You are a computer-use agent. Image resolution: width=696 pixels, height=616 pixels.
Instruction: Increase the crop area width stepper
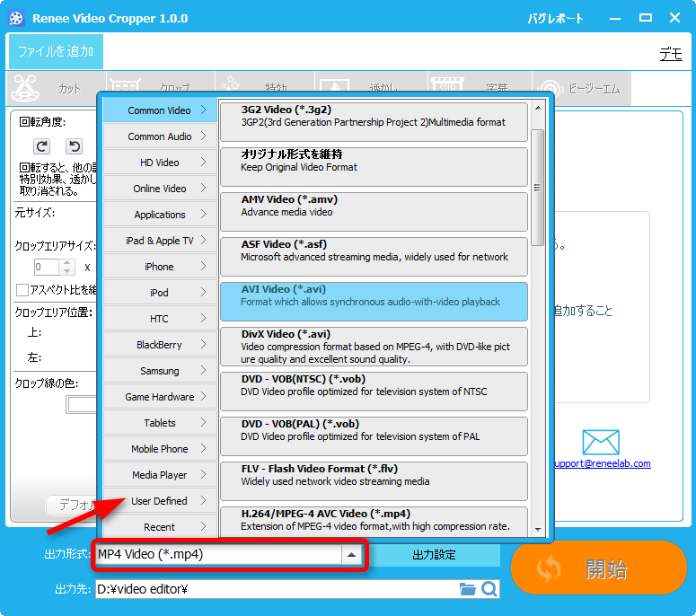click(66, 263)
